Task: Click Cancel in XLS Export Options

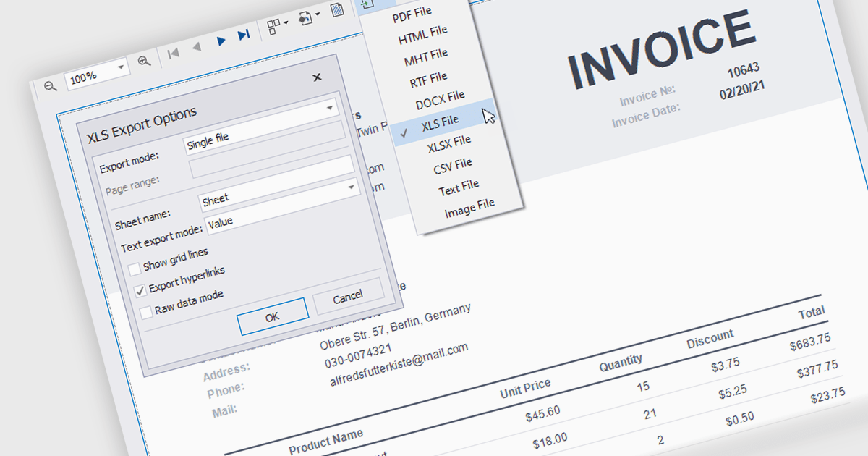Action: click(348, 297)
